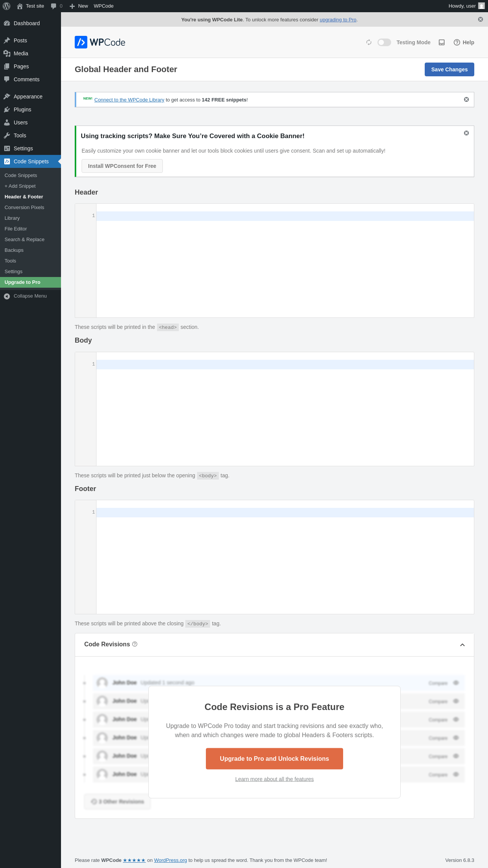Screen dimensions: 488x868
Task: Collapse the admin sidebar menu
Action: 30,296
